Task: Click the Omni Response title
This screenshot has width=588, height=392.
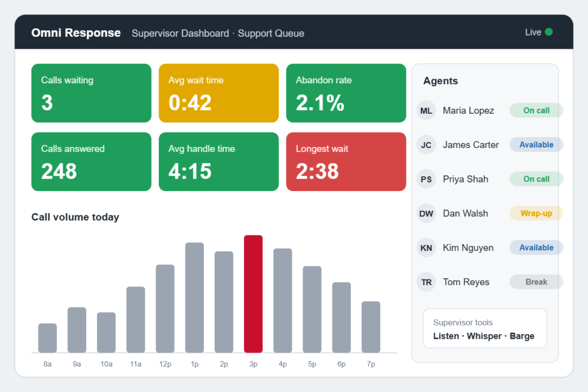Action: tap(76, 33)
